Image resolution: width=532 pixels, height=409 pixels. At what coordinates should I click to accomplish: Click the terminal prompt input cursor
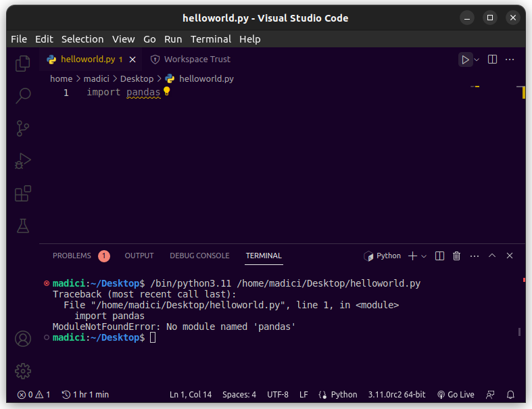coord(153,337)
